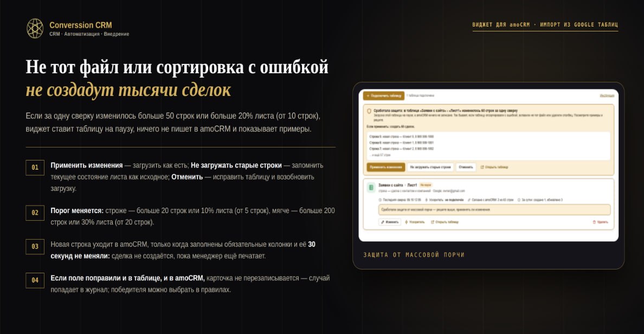
Task: Click the gold subtitle 'не создадут тысячи сделок'
Action: tap(128, 90)
